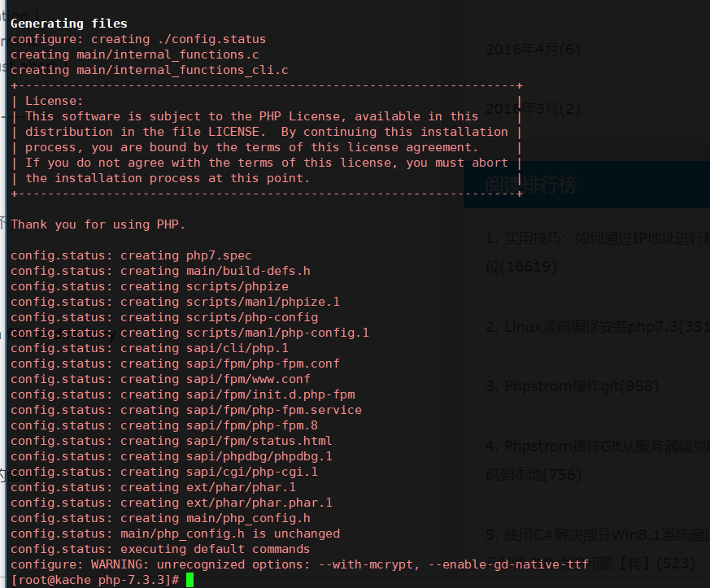
Task: Open 'Linux源码编译安装php7.3' background article link
Action: [598, 326]
